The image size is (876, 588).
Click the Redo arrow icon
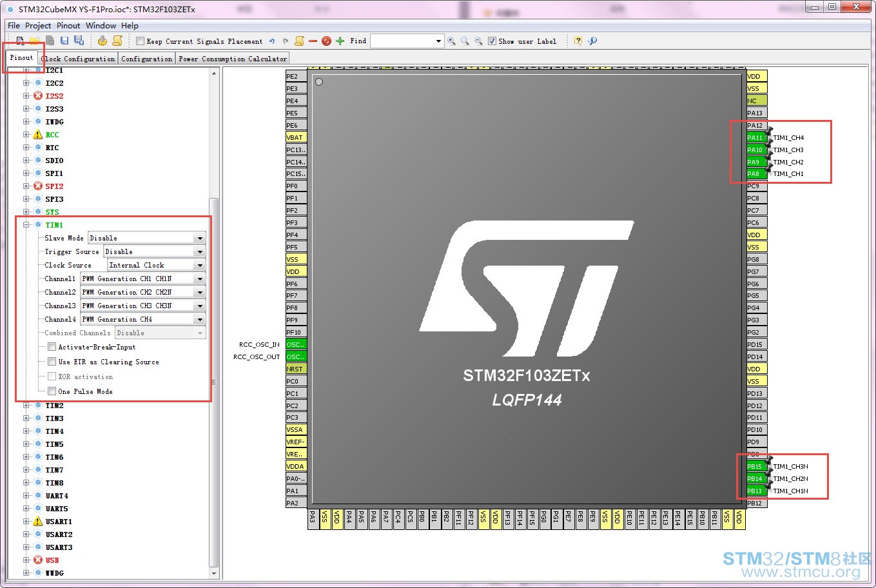(286, 41)
